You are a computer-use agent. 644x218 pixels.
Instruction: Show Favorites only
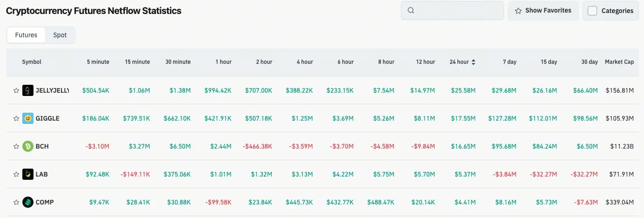[x=543, y=10]
